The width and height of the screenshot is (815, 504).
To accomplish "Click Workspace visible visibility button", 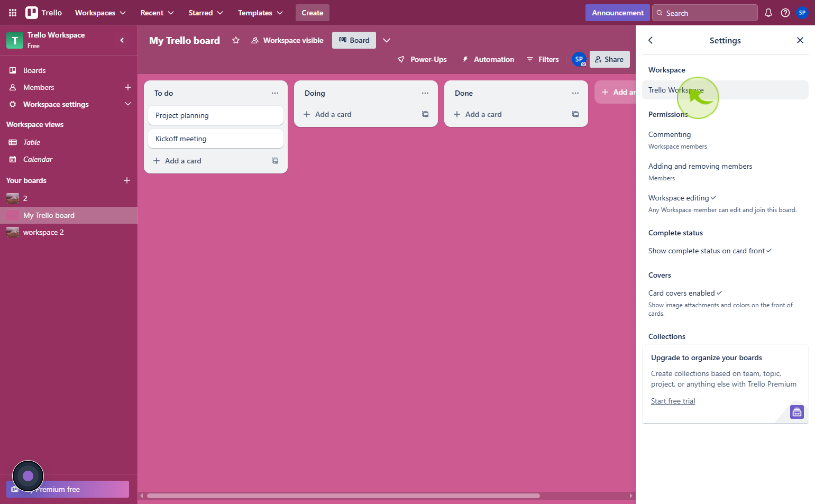I will [287, 40].
